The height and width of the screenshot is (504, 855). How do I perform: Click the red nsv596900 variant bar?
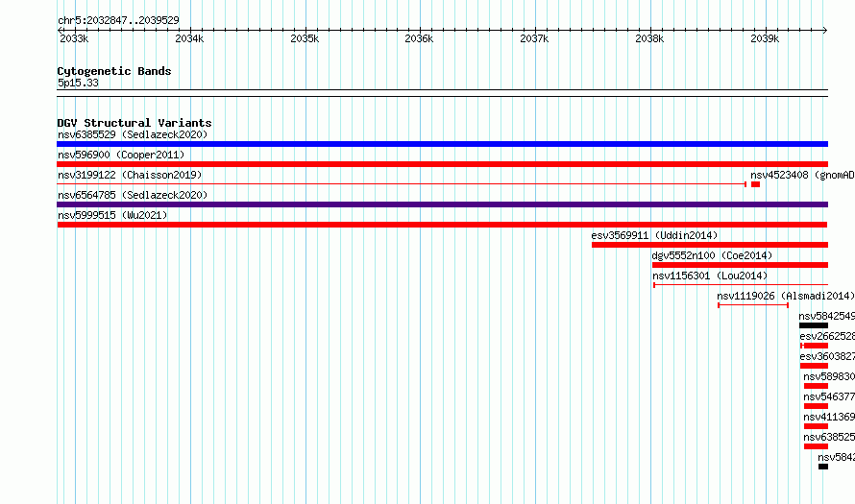[442, 164]
